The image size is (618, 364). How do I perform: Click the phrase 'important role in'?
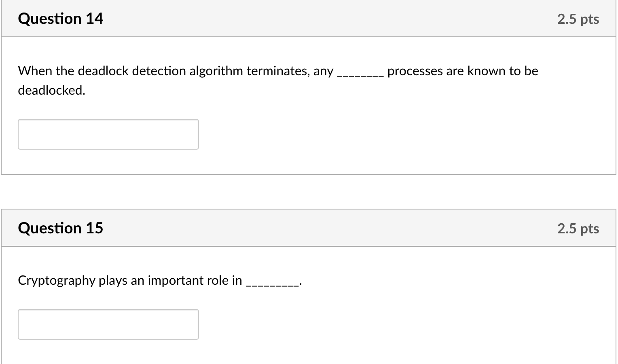[x=195, y=281]
